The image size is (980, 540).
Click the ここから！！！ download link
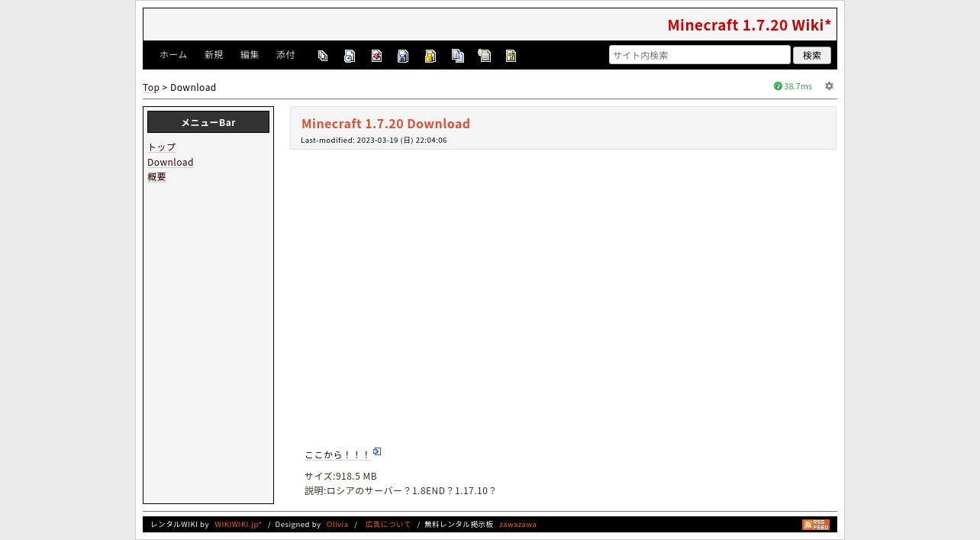(337, 454)
